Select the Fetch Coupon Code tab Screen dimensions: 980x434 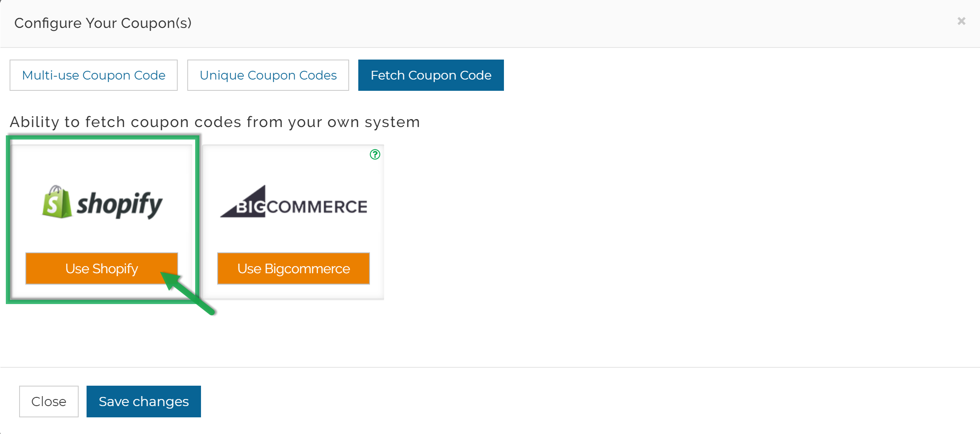431,75
